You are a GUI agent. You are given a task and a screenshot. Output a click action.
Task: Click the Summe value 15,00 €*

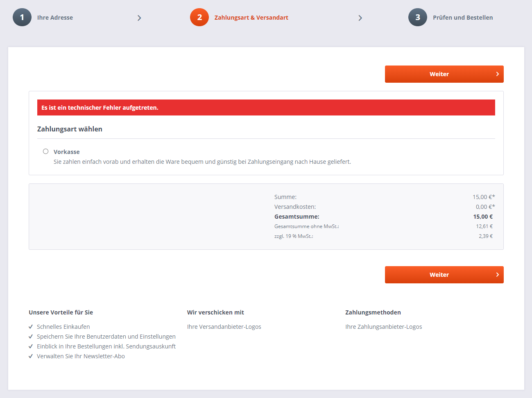click(484, 197)
